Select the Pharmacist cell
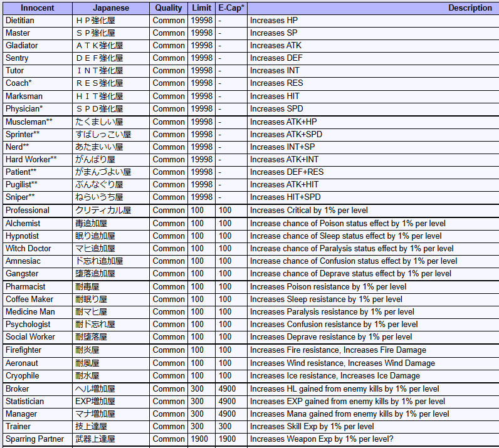The height and width of the screenshot is (448, 499). (x=38, y=287)
